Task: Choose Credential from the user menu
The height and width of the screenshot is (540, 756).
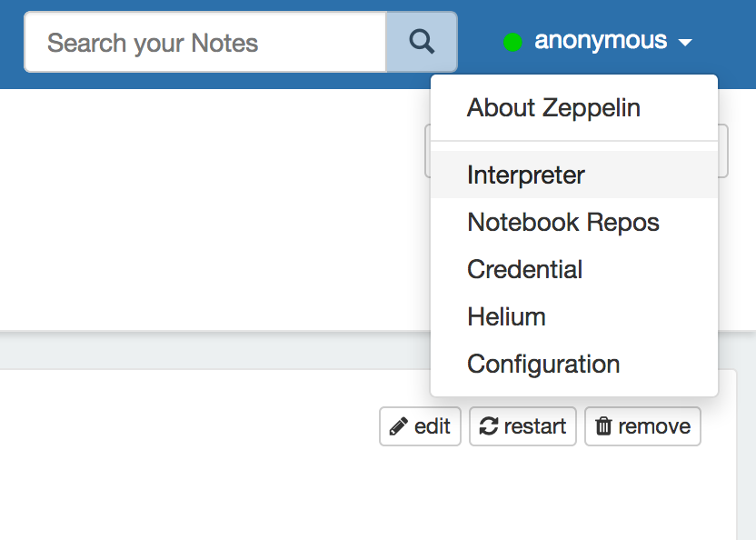Action: click(x=525, y=270)
